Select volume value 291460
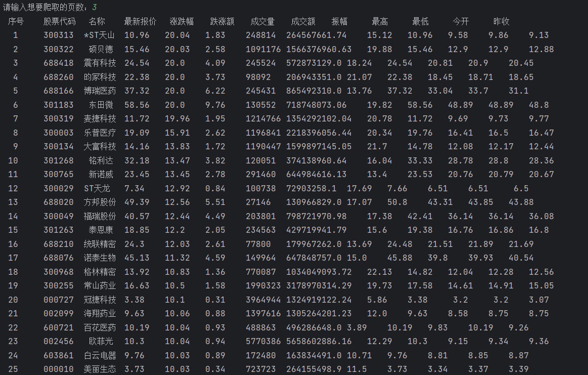The image size is (588, 375). 260,175
